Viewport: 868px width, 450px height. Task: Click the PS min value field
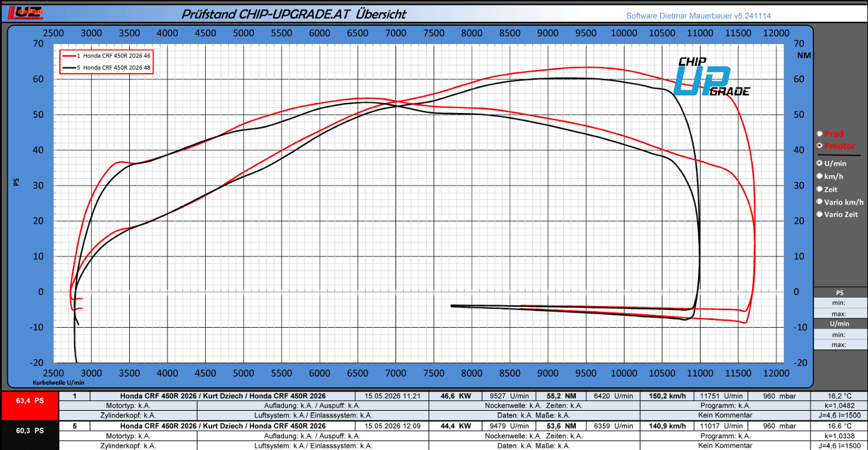[840, 303]
